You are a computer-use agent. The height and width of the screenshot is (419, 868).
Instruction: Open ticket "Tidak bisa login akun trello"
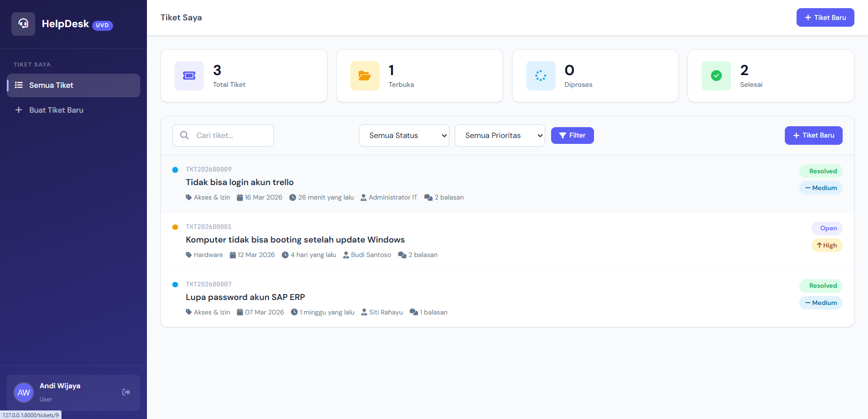(x=240, y=182)
